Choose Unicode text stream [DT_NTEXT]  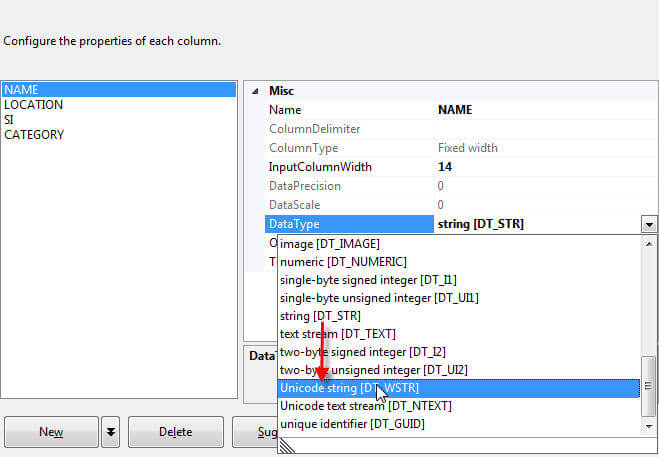pyautogui.click(x=363, y=406)
